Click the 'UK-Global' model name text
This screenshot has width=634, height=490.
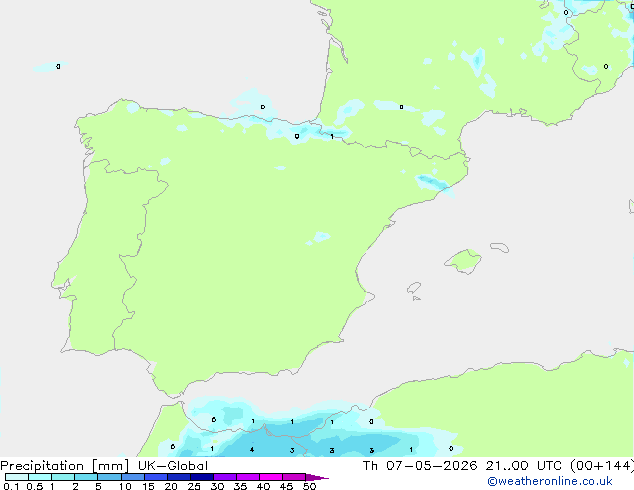(173, 466)
